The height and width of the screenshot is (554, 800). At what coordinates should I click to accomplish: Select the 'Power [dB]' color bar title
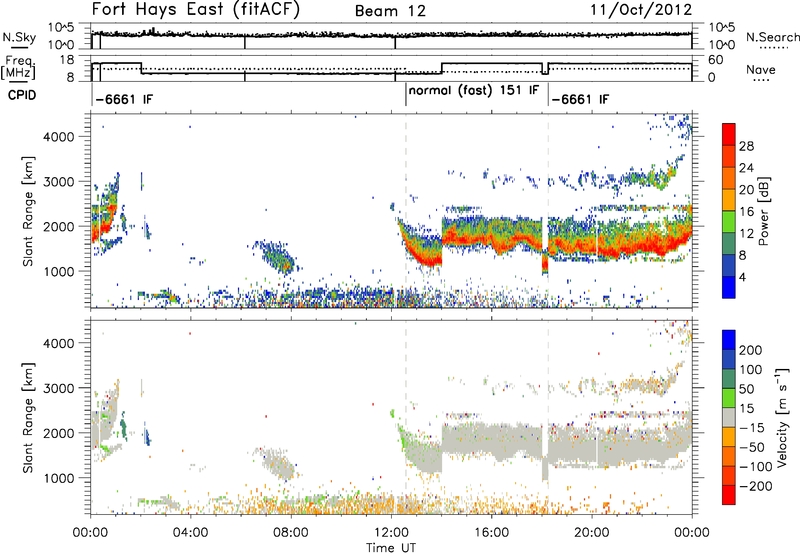pos(763,211)
